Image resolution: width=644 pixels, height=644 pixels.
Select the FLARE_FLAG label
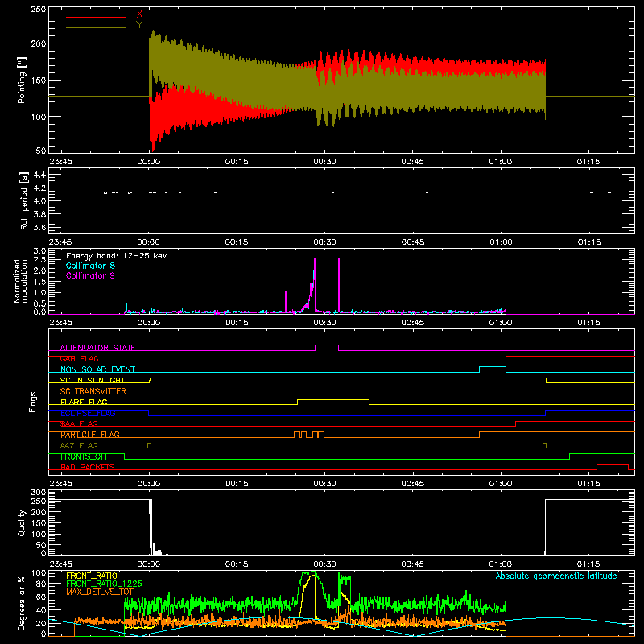pos(84,402)
